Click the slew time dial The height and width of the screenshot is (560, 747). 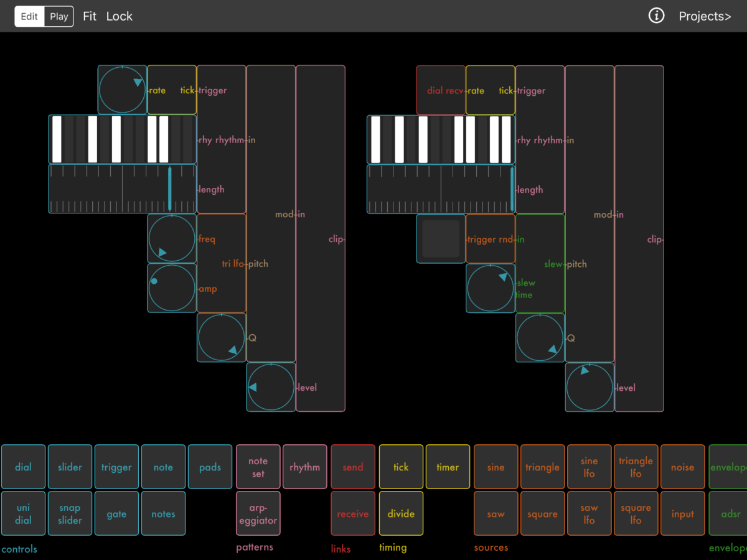tap(490, 288)
